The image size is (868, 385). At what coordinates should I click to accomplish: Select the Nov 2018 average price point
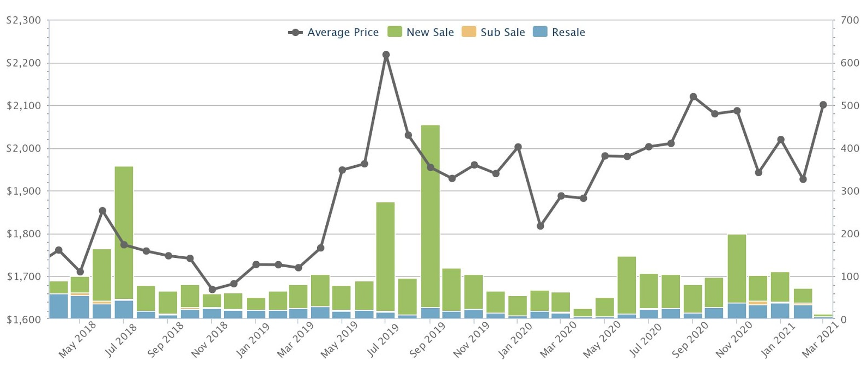point(212,289)
